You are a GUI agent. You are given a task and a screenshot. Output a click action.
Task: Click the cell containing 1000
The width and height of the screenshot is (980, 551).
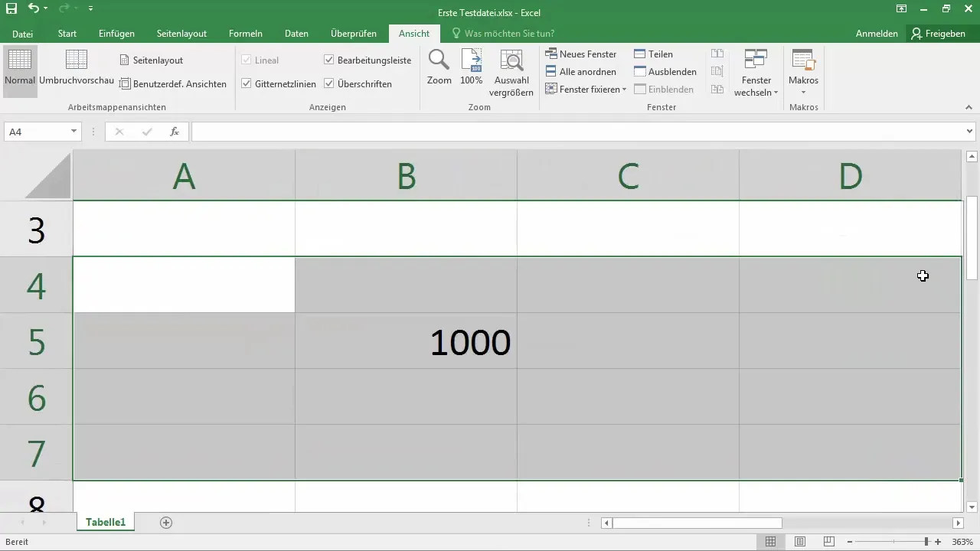(x=406, y=341)
